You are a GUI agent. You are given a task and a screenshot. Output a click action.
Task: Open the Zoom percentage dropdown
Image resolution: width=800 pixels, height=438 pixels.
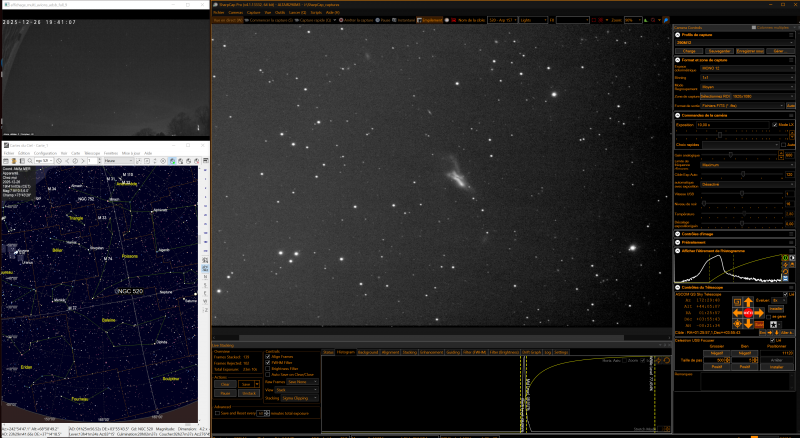633,20
